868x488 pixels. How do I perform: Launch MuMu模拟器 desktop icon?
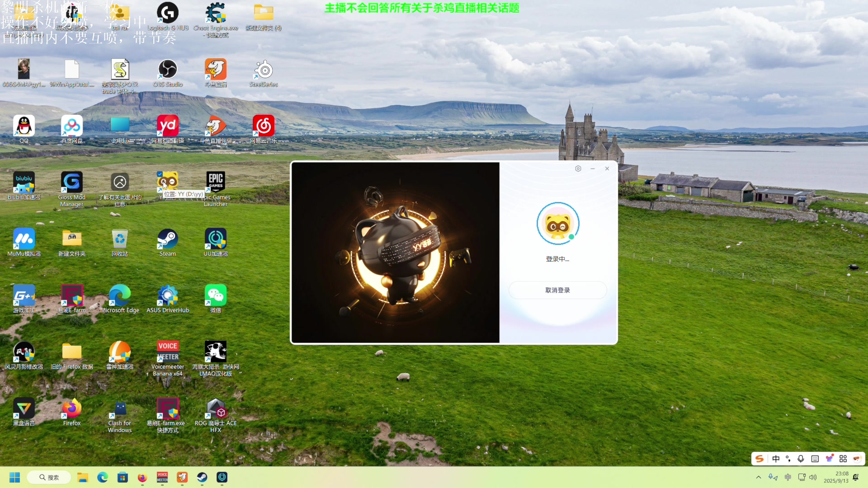[x=24, y=242]
